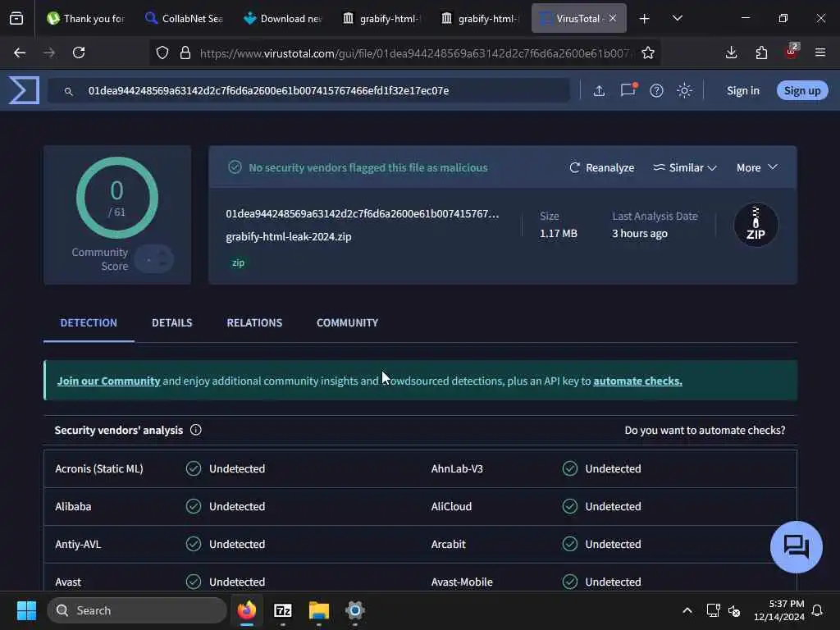Open Firefox from the taskbar

coord(247,610)
